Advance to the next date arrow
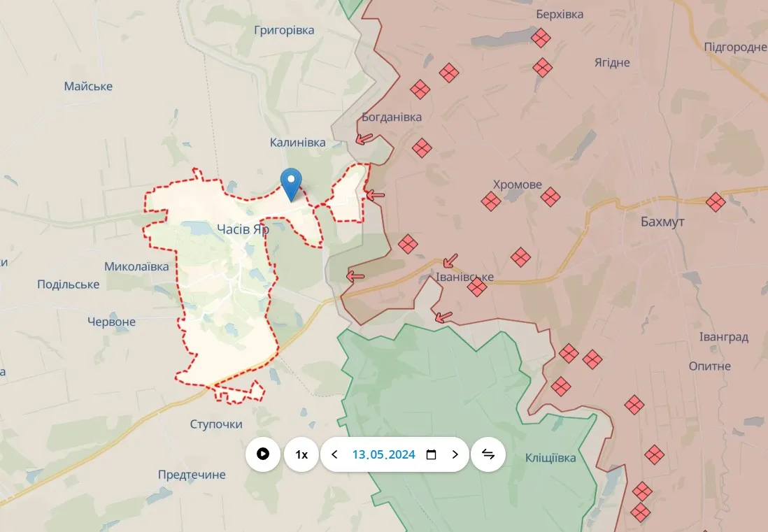768x532 pixels. (x=455, y=454)
